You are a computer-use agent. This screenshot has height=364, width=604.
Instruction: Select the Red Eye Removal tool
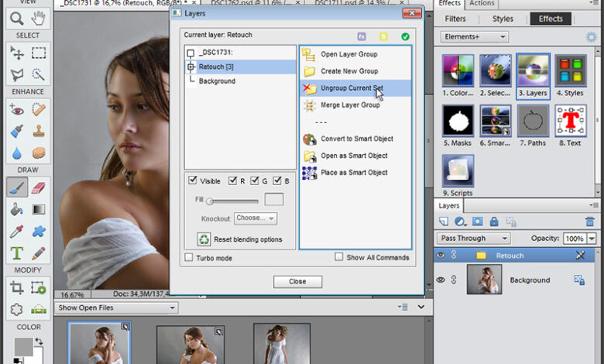16,110
